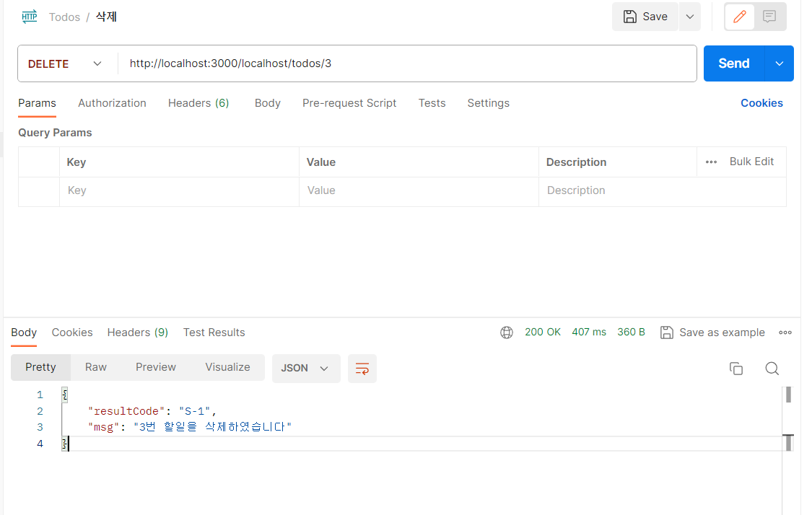The image size is (812, 515).
Task: Select the Params tab
Action: coord(38,103)
